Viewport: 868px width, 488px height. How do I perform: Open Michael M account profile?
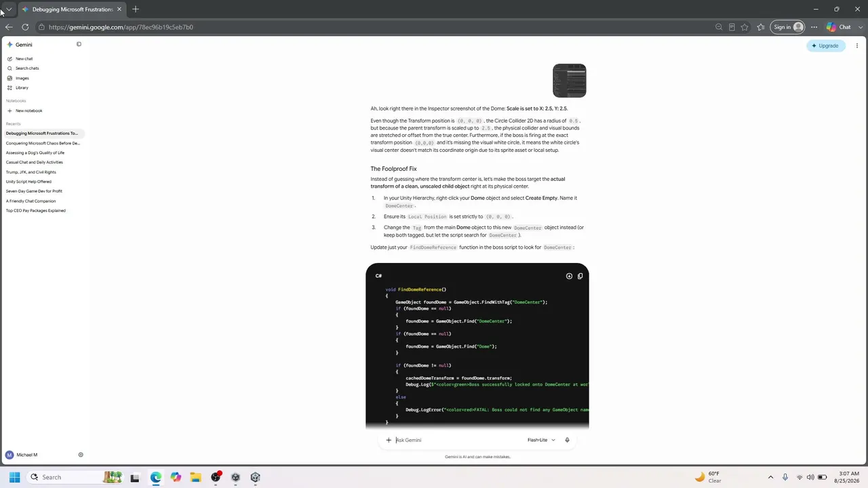pos(22,455)
